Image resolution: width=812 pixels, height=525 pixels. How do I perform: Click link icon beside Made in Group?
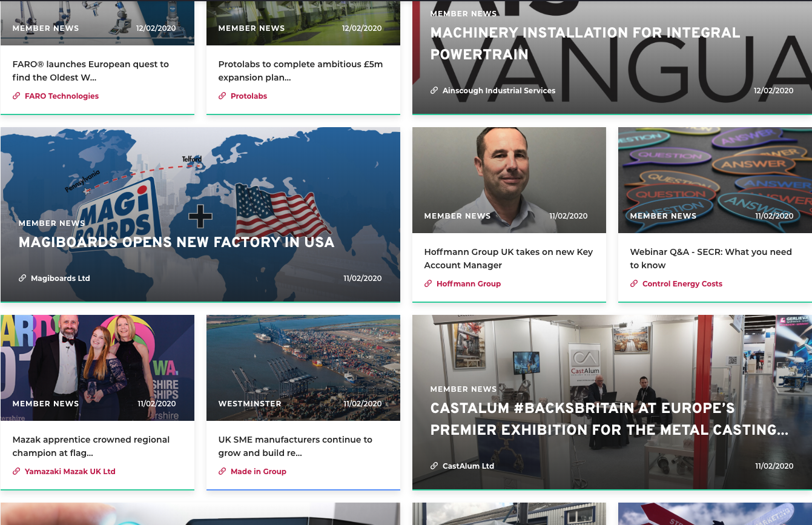222,471
